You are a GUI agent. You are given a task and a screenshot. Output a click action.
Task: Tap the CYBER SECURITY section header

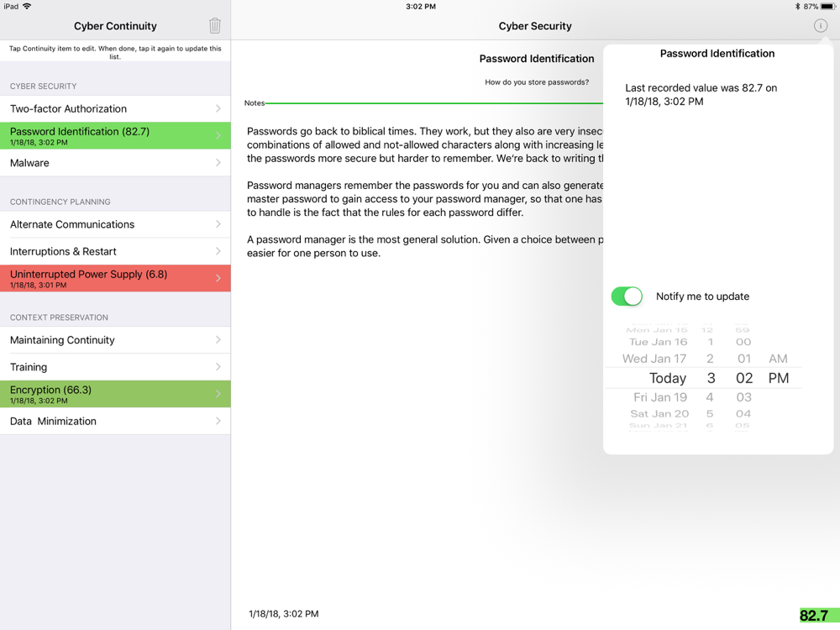tap(43, 87)
